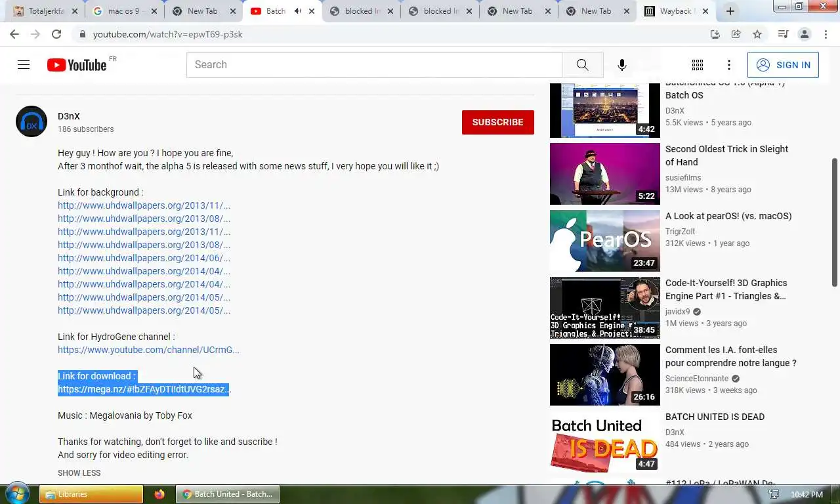840x504 pixels.
Task: Open a new tab with the plus button
Action: pyautogui.click(x=730, y=11)
